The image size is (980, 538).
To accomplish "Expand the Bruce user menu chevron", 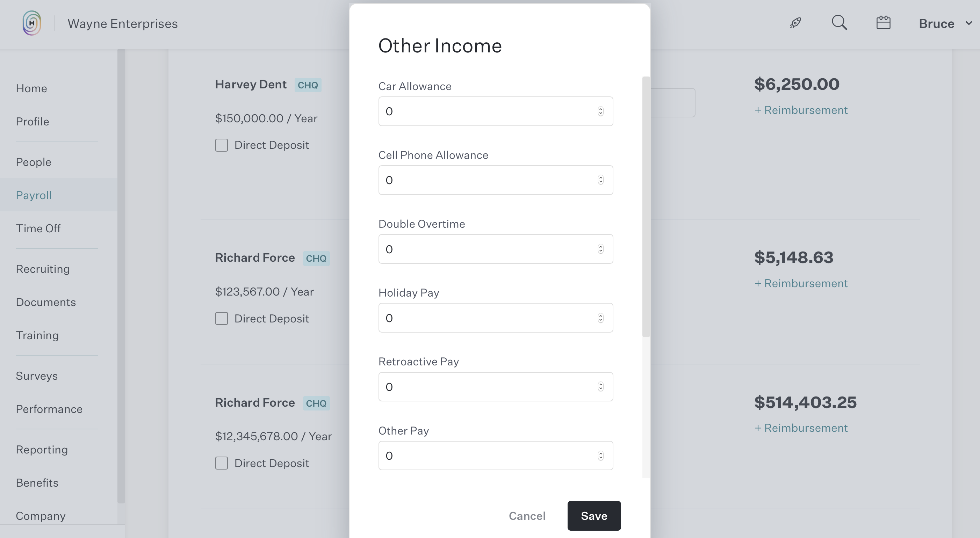I will (968, 23).
